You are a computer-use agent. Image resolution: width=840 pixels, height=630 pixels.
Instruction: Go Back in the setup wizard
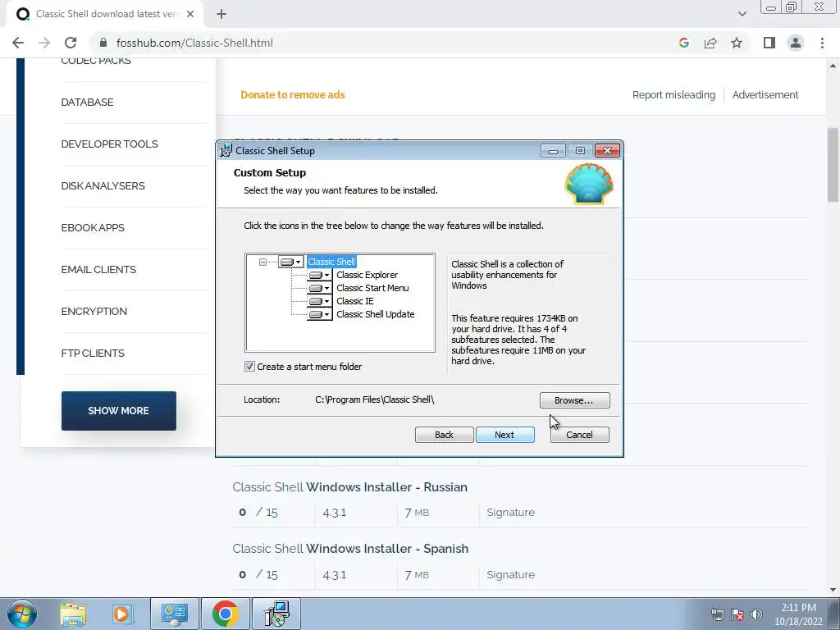(444, 435)
